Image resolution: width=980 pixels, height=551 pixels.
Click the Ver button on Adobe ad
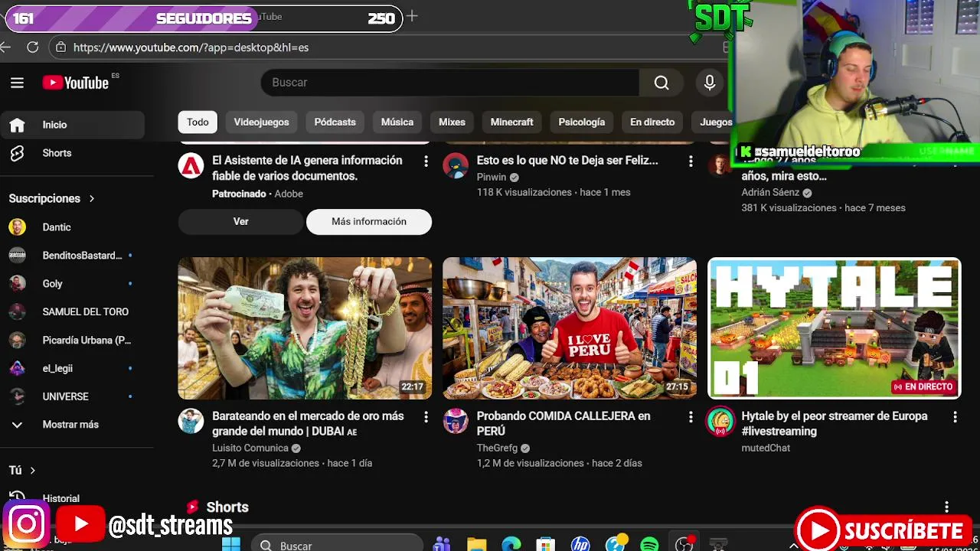point(241,221)
